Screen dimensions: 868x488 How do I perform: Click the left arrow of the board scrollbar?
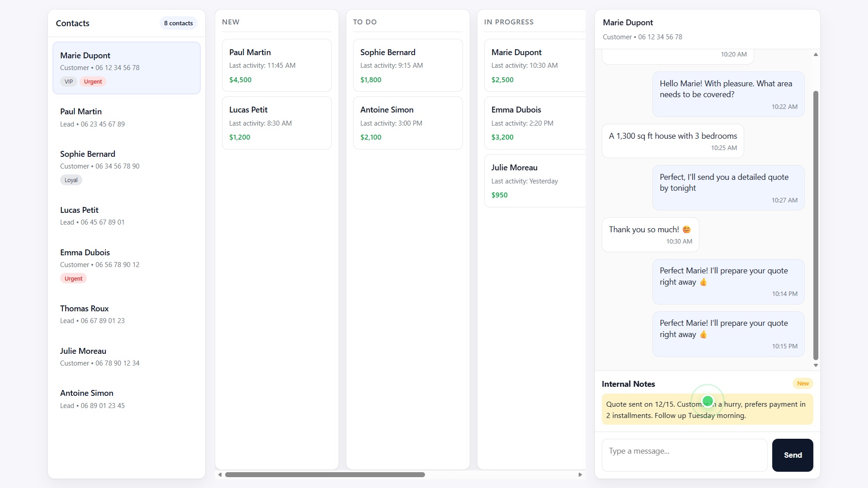pos(220,474)
